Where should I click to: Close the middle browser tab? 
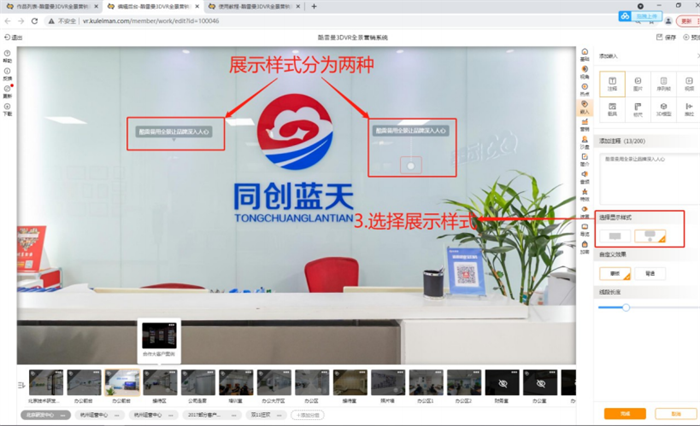coord(197,6)
